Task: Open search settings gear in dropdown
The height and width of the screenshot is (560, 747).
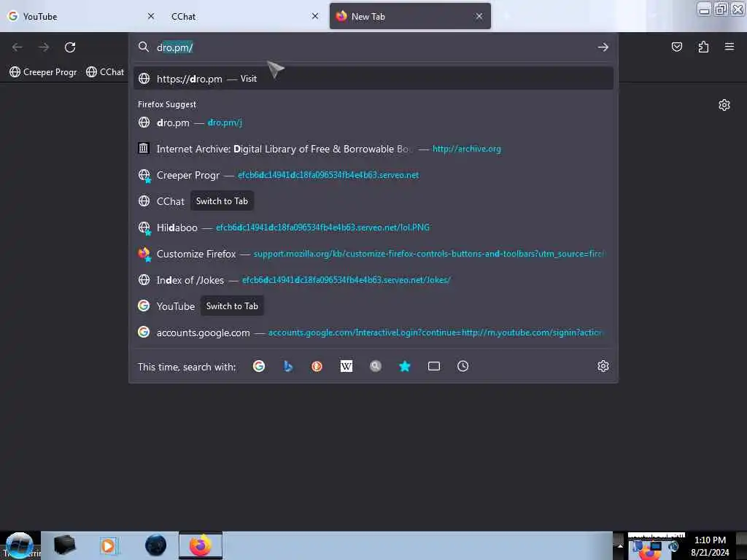Action: 603,366
